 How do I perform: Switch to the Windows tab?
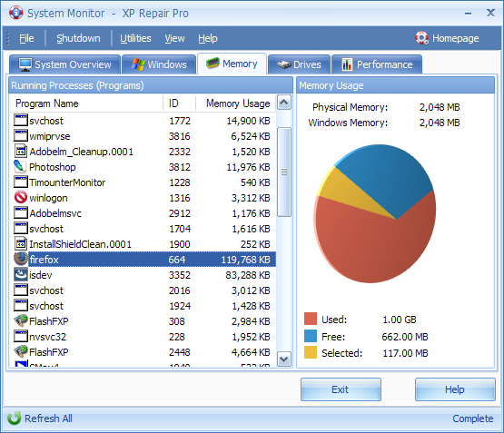pos(159,64)
